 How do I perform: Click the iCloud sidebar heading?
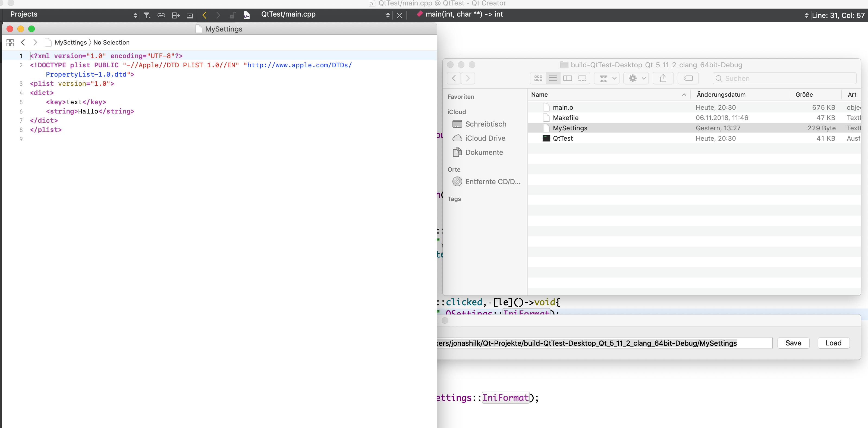(x=457, y=112)
